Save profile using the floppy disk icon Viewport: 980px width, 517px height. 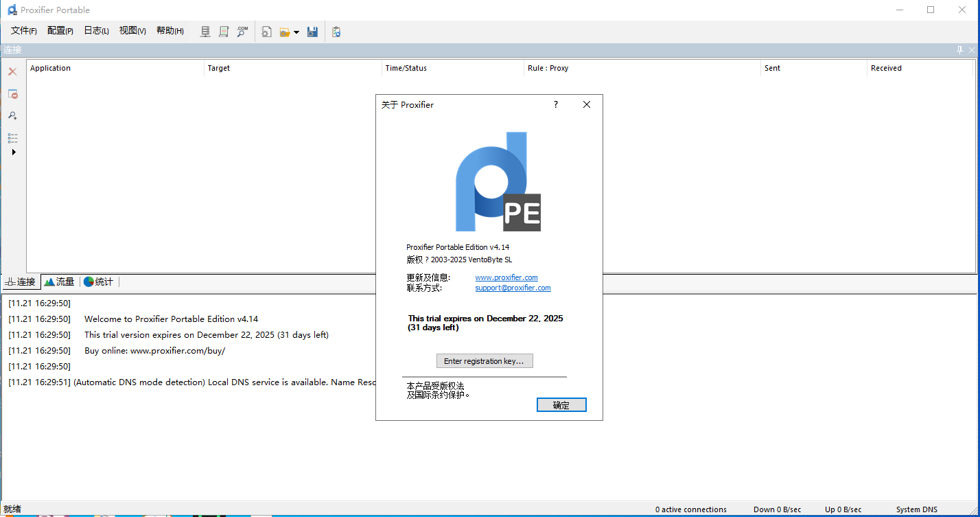click(x=312, y=32)
